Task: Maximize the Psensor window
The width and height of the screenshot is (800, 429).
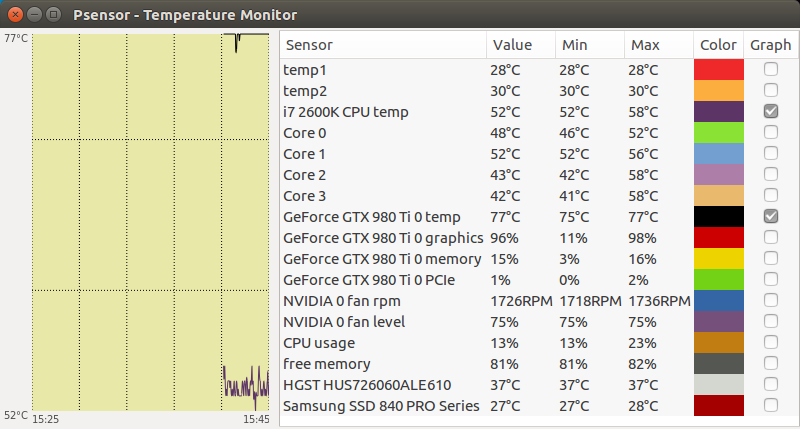Action: [x=53, y=14]
